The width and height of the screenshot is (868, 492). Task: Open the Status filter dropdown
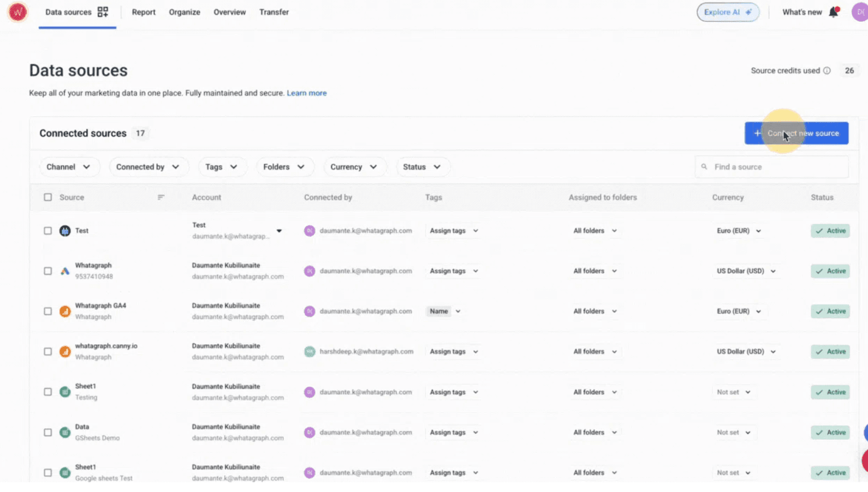coord(422,167)
